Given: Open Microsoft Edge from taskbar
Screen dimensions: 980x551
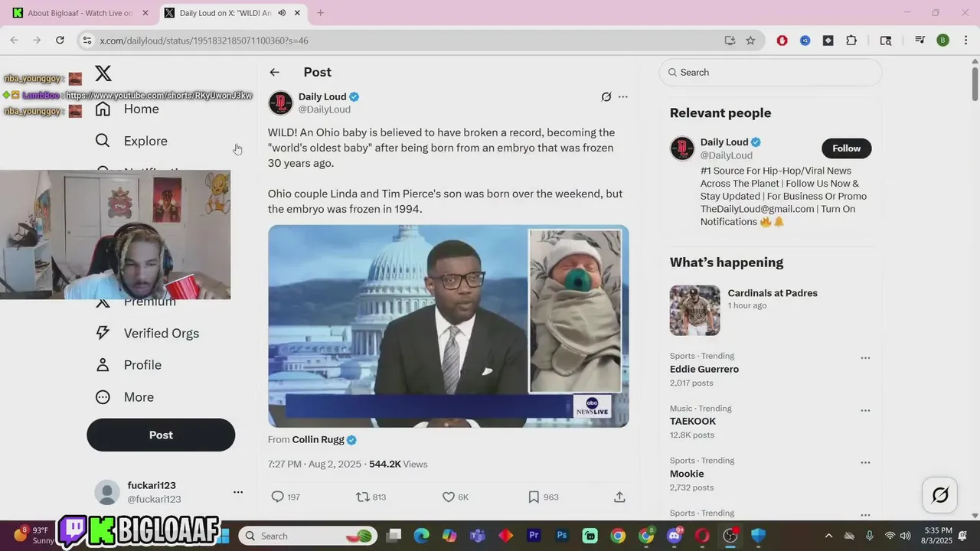Looking at the screenshot, I should pos(422,536).
